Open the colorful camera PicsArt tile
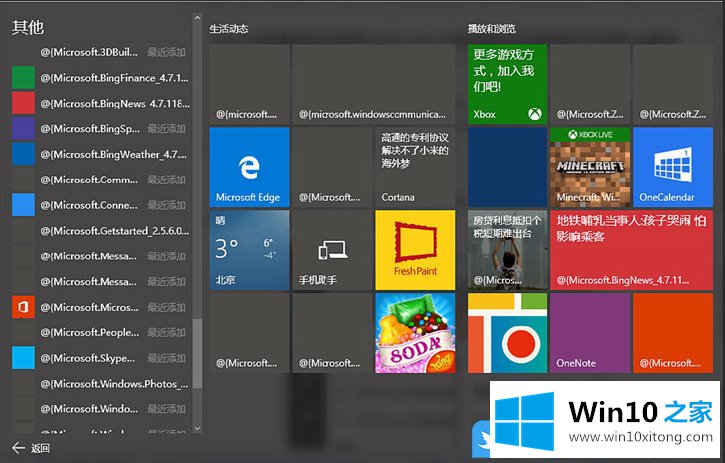Viewport: 725px width, 463px height. tap(507, 333)
